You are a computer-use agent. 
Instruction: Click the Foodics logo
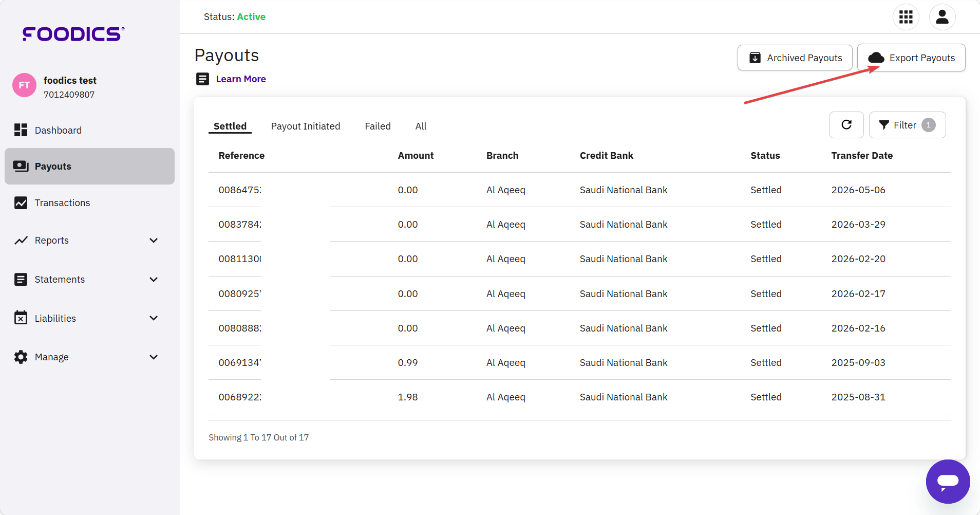(73, 34)
